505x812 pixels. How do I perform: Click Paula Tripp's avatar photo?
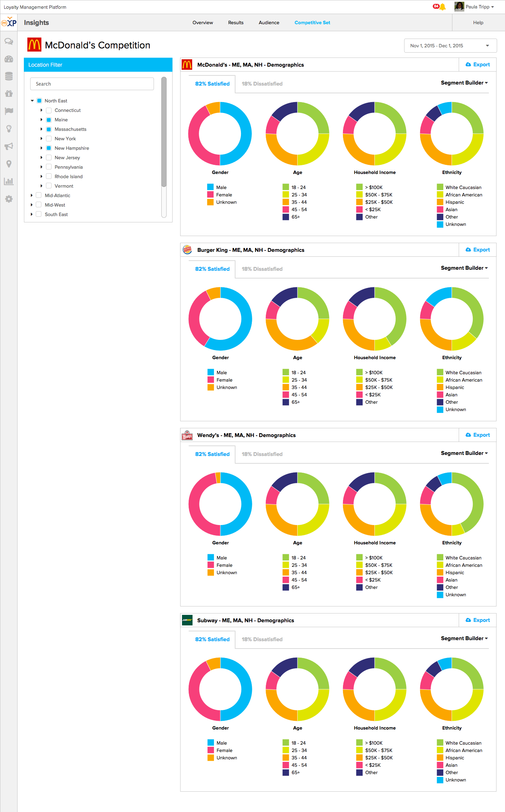pos(459,7)
